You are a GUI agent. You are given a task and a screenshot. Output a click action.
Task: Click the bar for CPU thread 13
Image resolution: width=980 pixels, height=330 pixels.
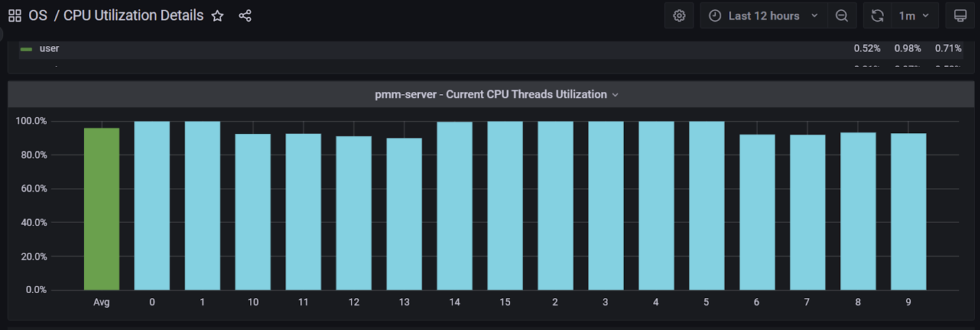(x=404, y=213)
